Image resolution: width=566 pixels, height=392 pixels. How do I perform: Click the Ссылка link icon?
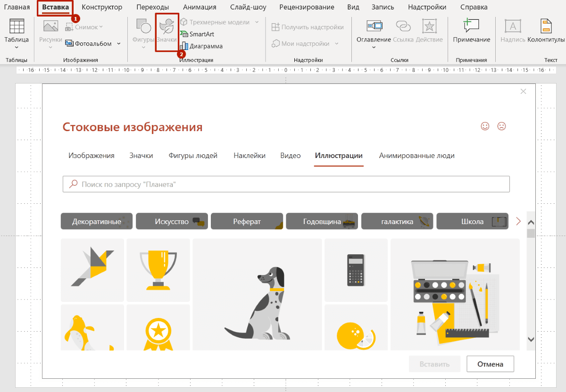point(403,26)
